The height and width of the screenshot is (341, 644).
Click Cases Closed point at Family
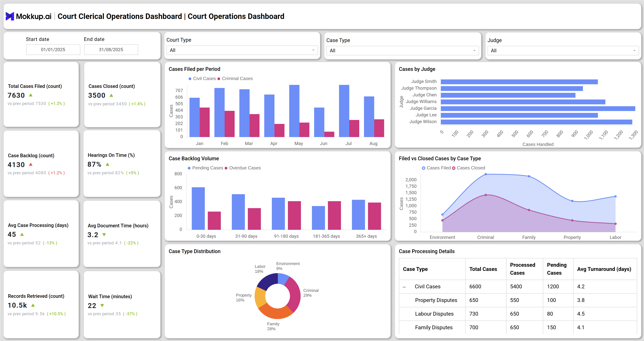point(529,210)
